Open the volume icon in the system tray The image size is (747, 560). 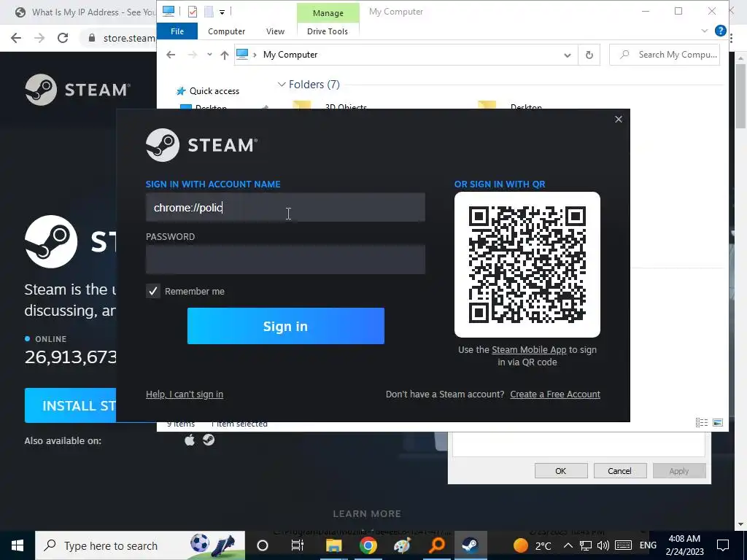[603, 545]
